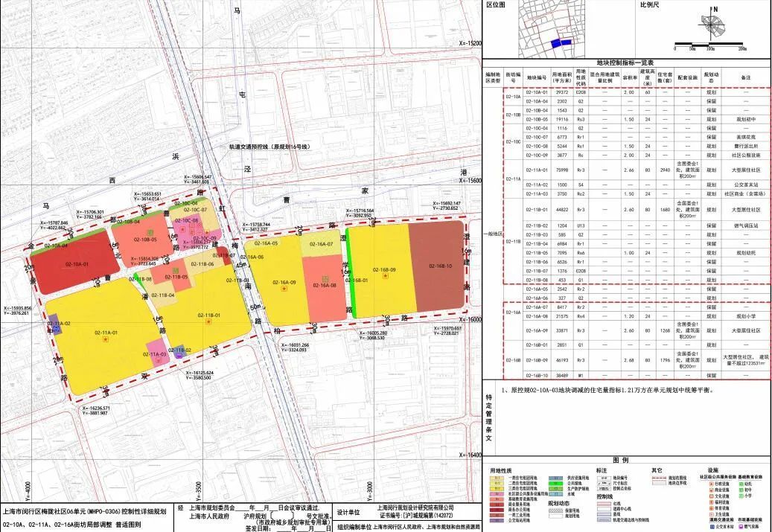Click the 比例尺 label

(x=649, y=5)
